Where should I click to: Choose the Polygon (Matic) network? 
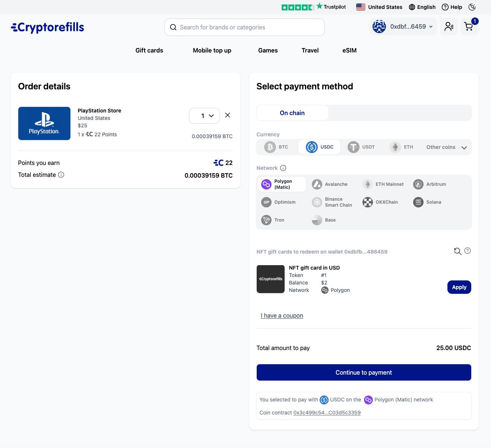(x=281, y=184)
